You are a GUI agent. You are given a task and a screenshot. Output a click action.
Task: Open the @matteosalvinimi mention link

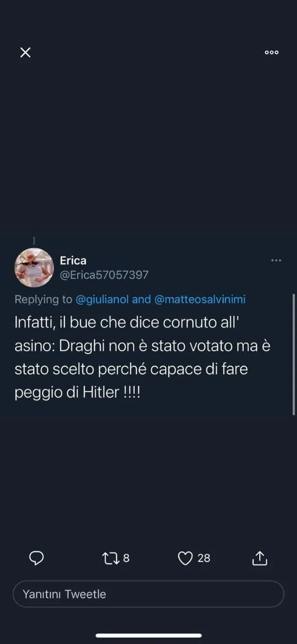point(200,299)
